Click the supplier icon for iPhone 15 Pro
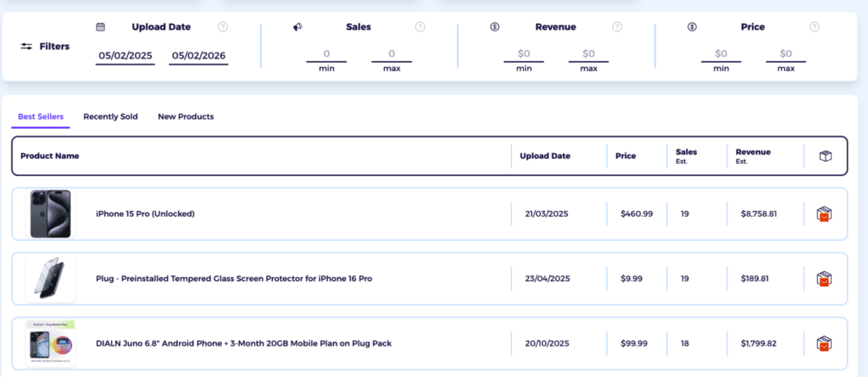This screenshot has height=377, width=868. 824,214
